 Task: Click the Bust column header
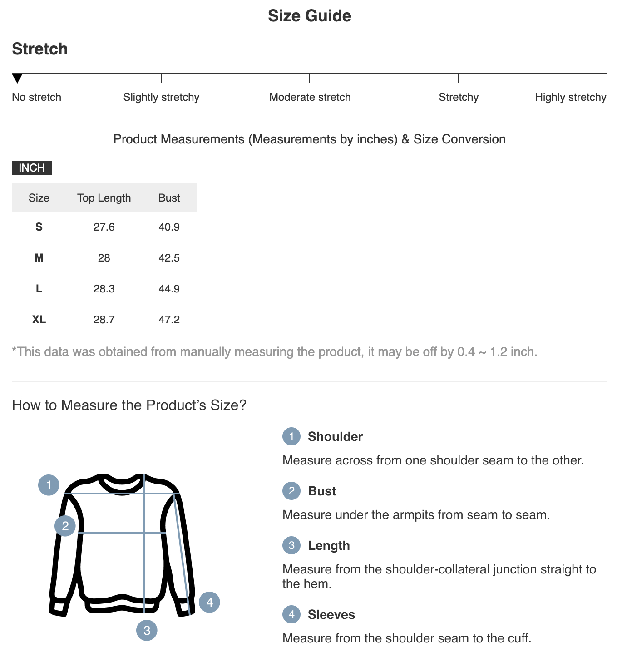tap(169, 198)
